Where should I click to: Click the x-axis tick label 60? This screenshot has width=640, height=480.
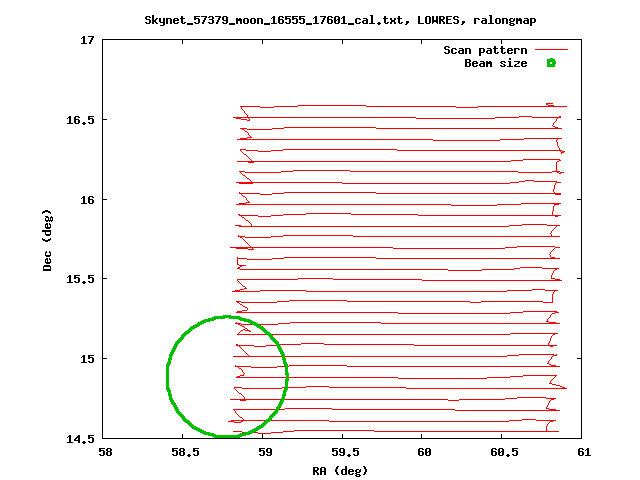[x=424, y=452]
